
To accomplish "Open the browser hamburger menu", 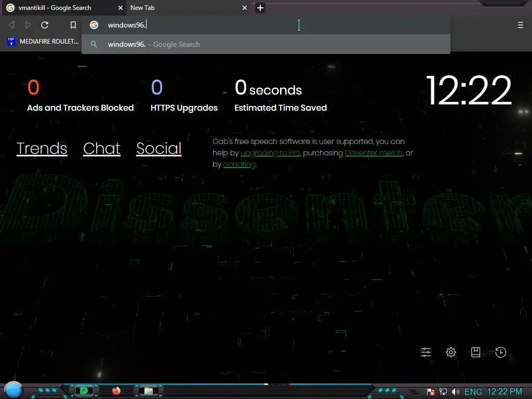I will [520, 25].
